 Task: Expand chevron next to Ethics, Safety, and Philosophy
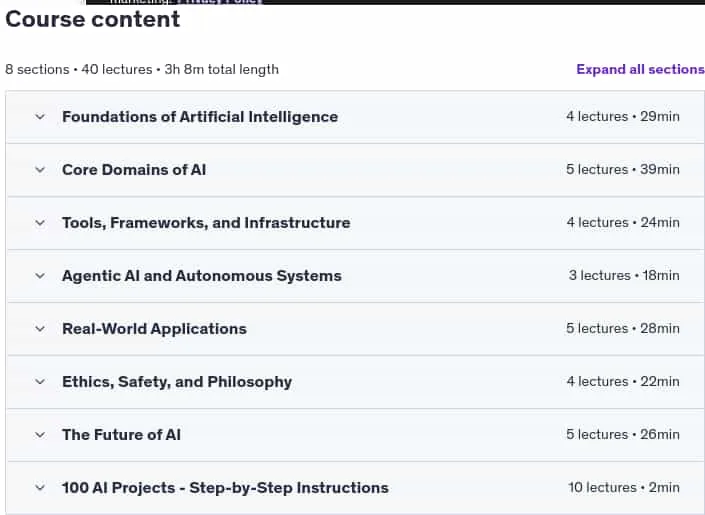coord(40,382)
